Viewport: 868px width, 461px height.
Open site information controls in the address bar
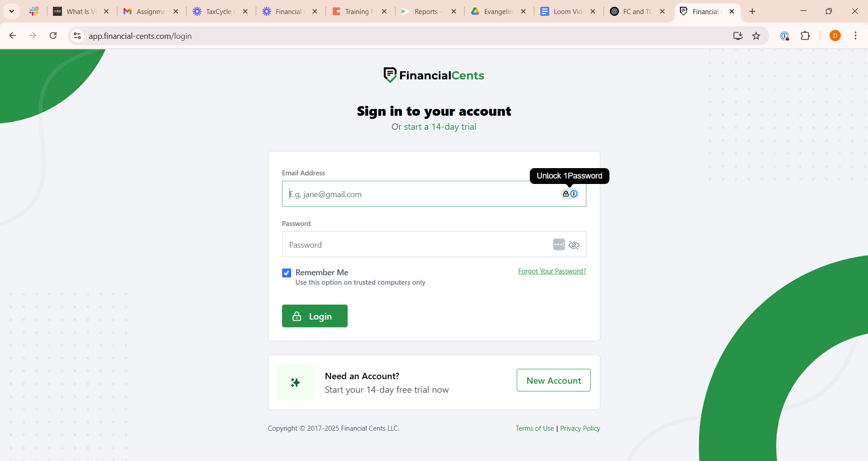[x=77, y=36]
